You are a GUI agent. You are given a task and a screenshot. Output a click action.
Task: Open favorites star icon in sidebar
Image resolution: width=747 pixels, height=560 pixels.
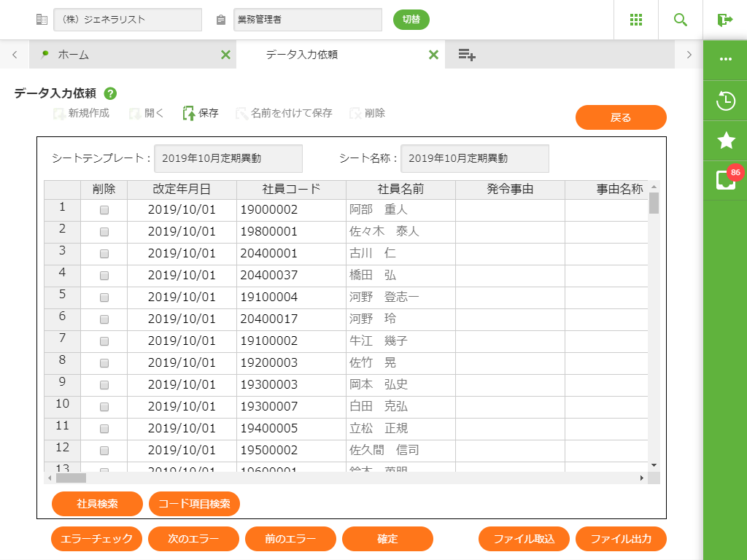click(725, 141)
